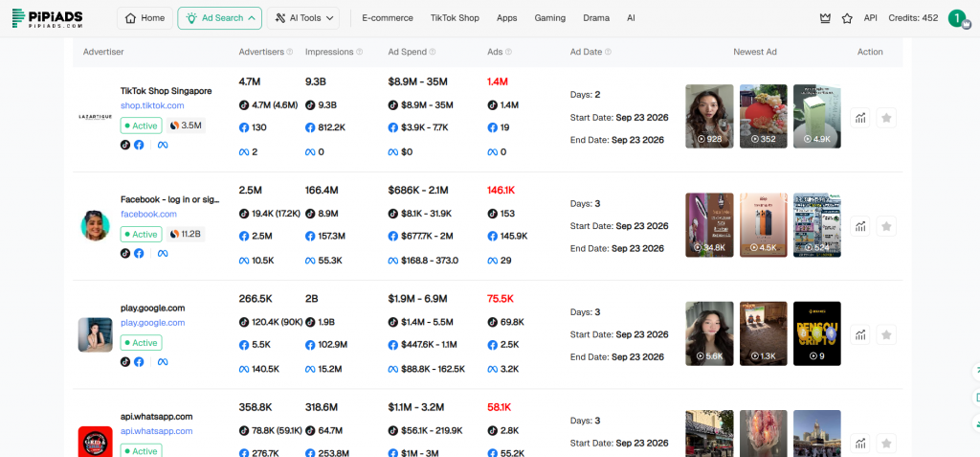Open ad thumbnail with 1.3K views

coord(763,333)
